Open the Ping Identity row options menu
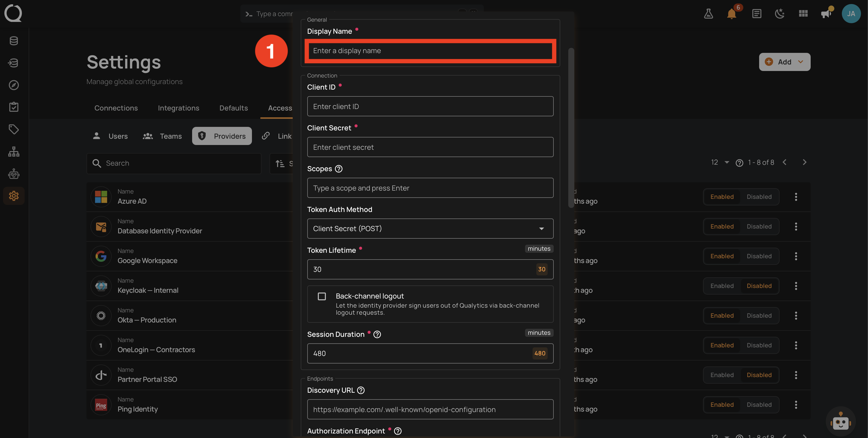The image size is (868, 438). pos(796,405)
